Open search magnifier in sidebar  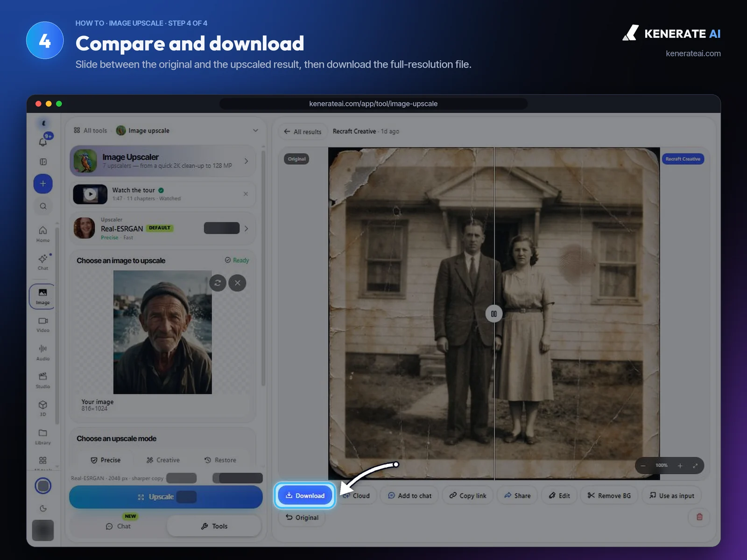point(43,206)
